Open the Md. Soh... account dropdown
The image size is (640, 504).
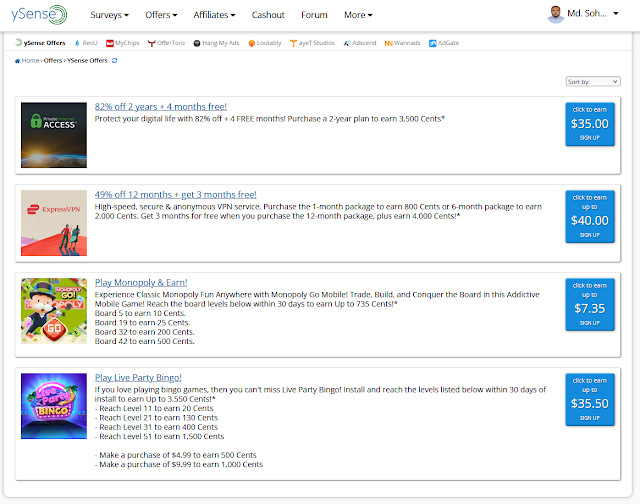point(592,13)
